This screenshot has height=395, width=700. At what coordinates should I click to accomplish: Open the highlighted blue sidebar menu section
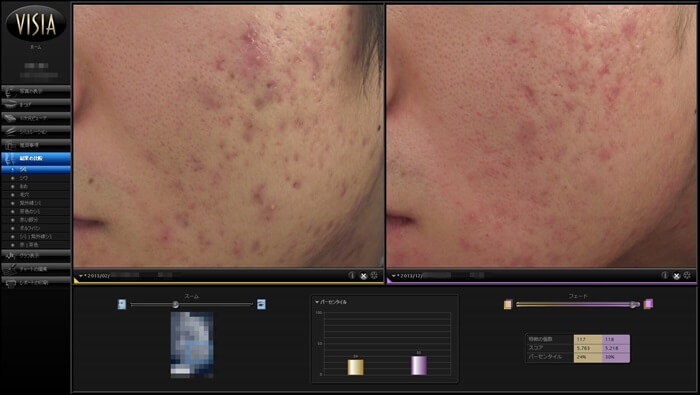point(36,158)
